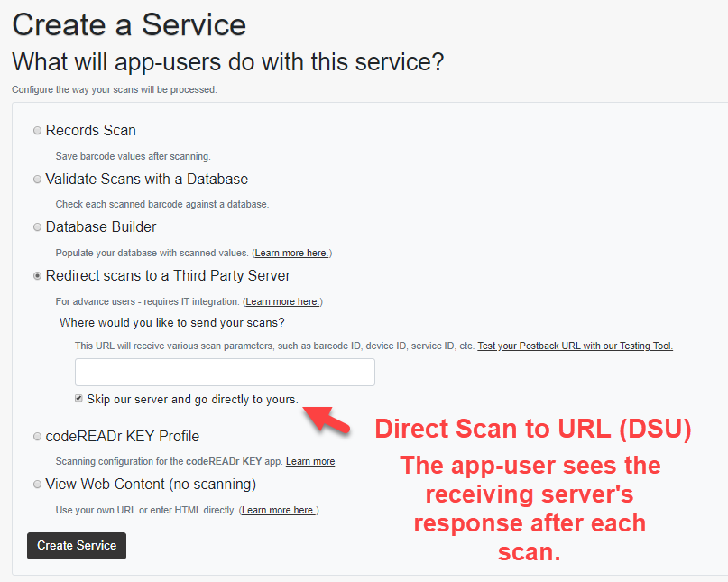Click 'Check each scanned barcode against a database.' text
Viewport: 728px width, 582px height.
click(162, 204)
